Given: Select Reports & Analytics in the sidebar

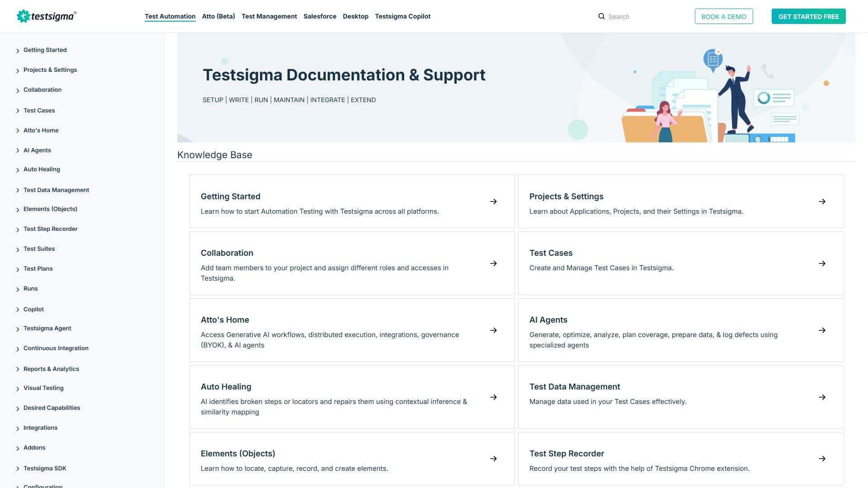Looking at the screenshot, I should pos(51,369).
